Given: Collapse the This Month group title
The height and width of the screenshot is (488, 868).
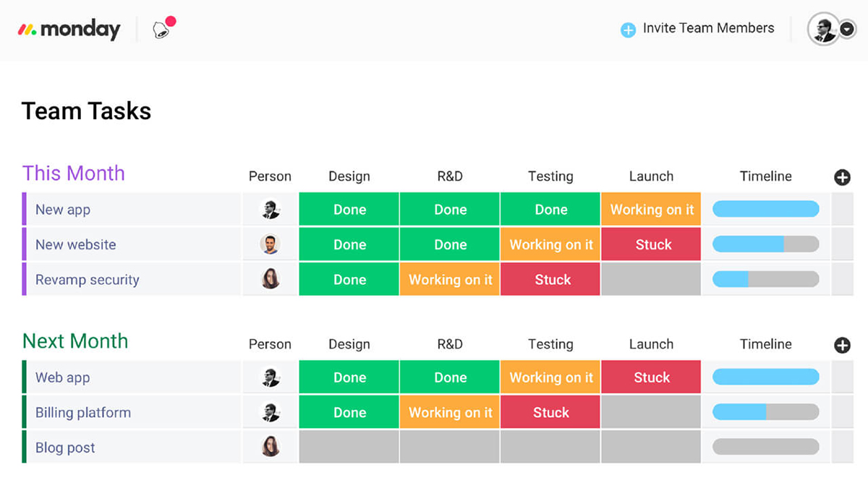Looking at the screenshot, I should click(x=74, y=174).
